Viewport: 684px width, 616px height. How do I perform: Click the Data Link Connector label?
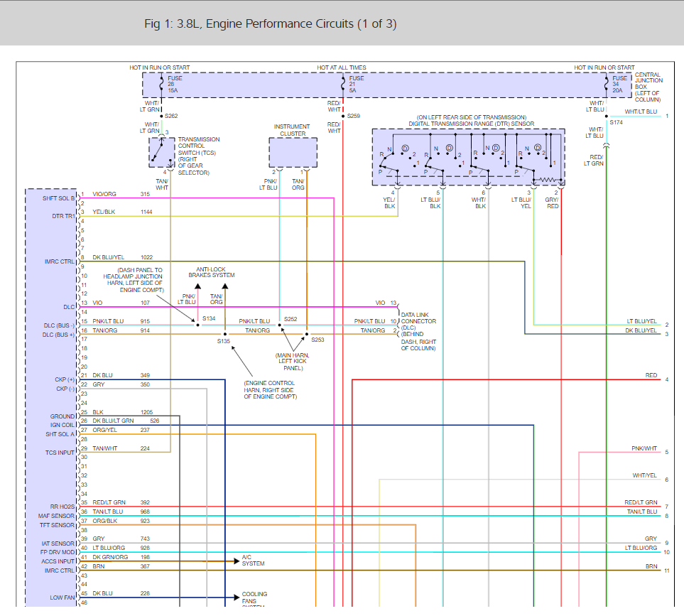[x=419, y=331]
